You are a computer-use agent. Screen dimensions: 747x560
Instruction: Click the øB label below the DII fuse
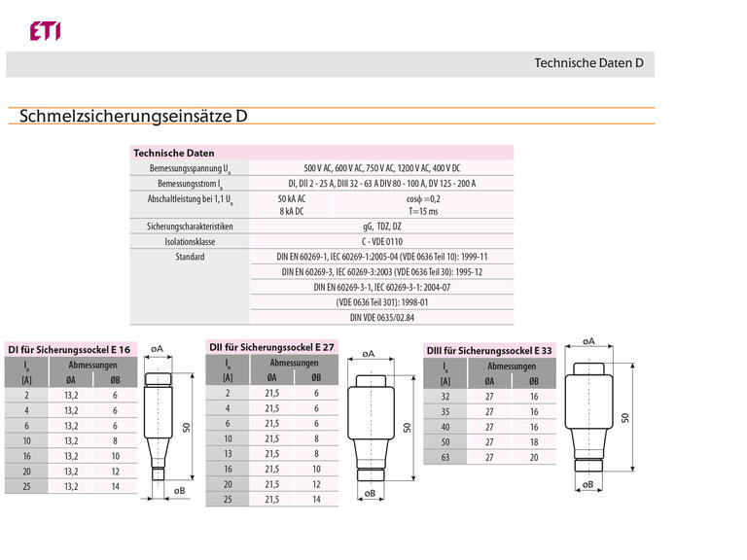pyautogui.click(x=370, y=493)
